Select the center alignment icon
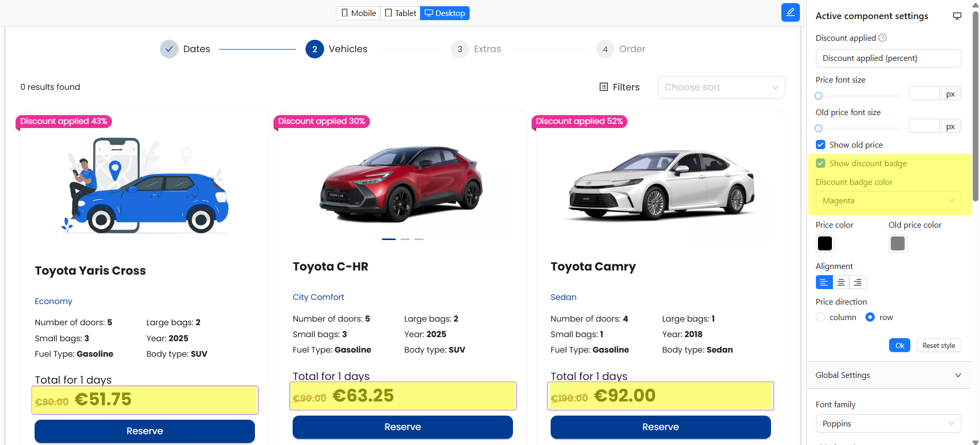The width and height of the screenshot is (980, 445). point(841,282)
